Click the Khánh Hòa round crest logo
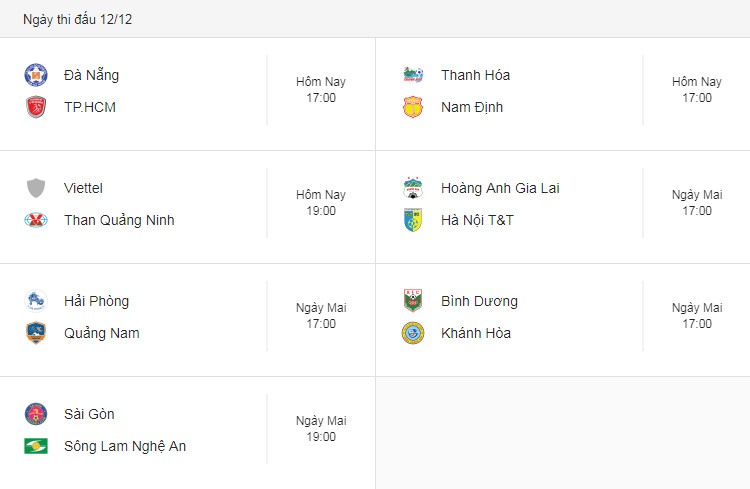 point(413,333)
